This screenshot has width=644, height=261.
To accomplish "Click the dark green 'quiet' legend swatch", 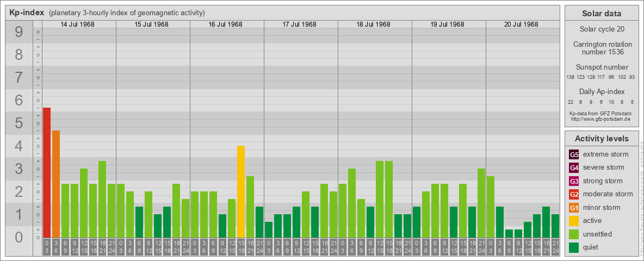I will point(574,247).
